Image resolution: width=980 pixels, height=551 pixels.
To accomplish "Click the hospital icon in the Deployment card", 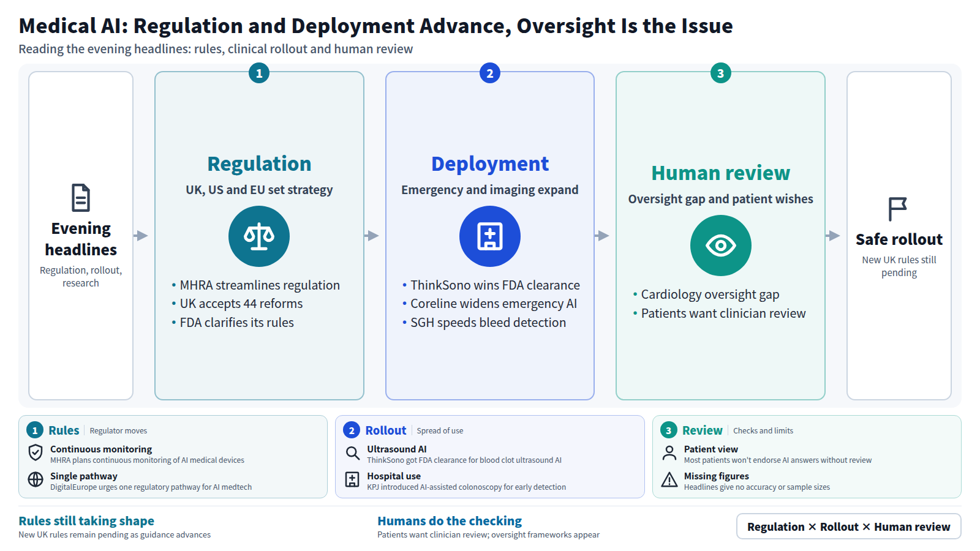I will coord(490,236).
